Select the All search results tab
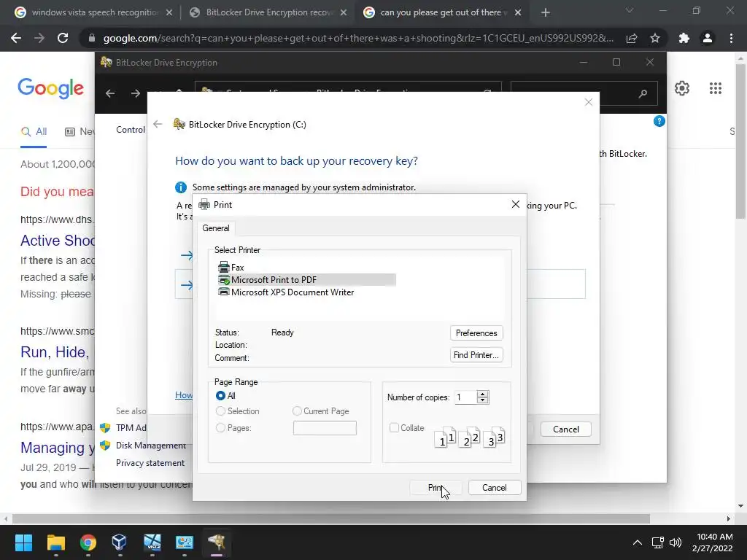This screenshot has height=560, width=747. [x=34, y=131]
